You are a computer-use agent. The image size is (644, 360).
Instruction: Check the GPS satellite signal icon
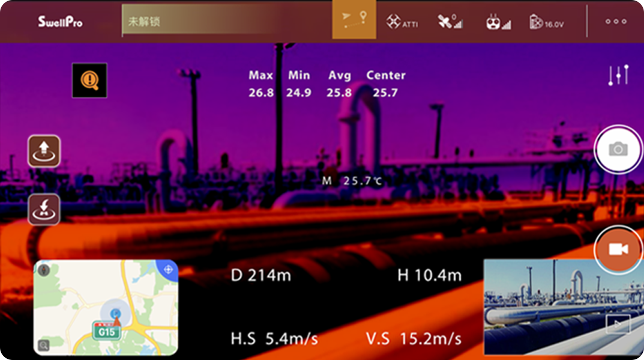click(450, 22)
